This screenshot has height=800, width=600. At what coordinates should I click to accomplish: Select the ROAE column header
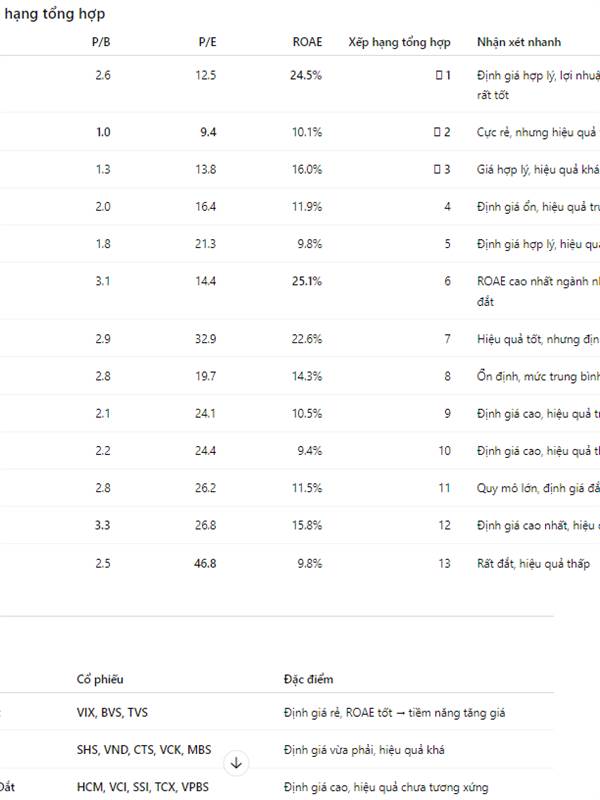click(307, 42)
